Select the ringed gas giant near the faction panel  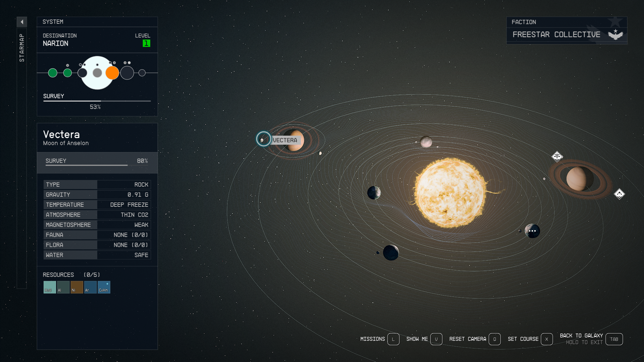[x=579, y=179]
